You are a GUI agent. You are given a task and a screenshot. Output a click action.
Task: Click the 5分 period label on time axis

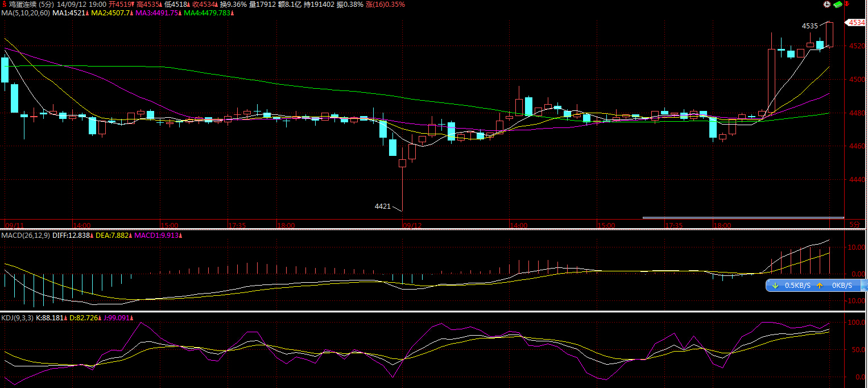[854, 225]
